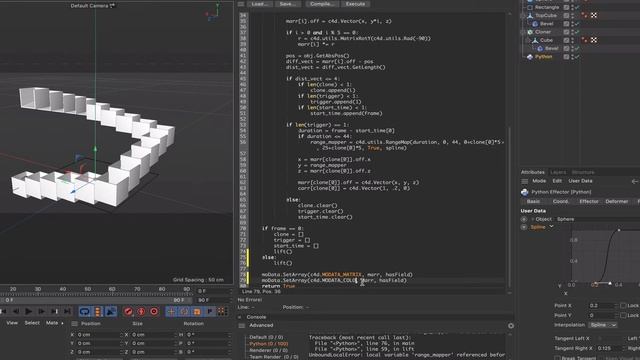Click the TopCube object icon
This screenshot has height=360, width=640.
pyautogui.click(x=530, y=16)
